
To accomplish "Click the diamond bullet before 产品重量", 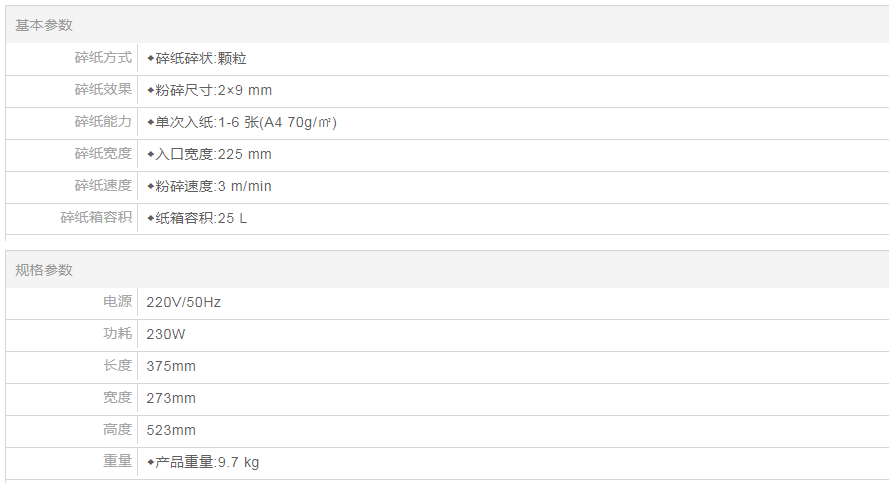I will (151, 463).
